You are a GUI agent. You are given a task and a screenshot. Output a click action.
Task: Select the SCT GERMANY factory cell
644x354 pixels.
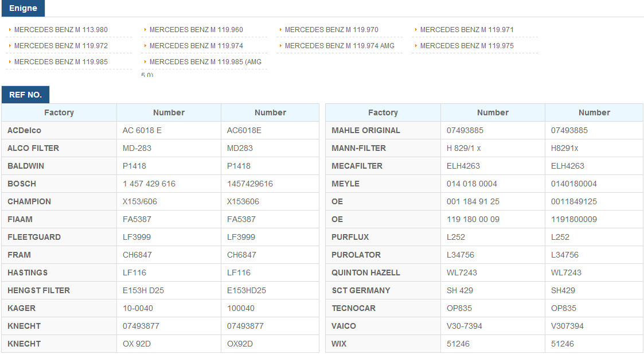pyautogui.click(x=383, y=290)
